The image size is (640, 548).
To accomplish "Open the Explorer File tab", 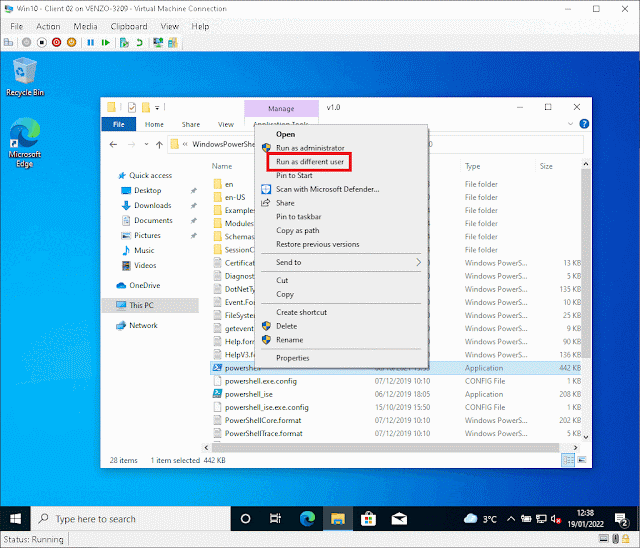I will (119, 124).
